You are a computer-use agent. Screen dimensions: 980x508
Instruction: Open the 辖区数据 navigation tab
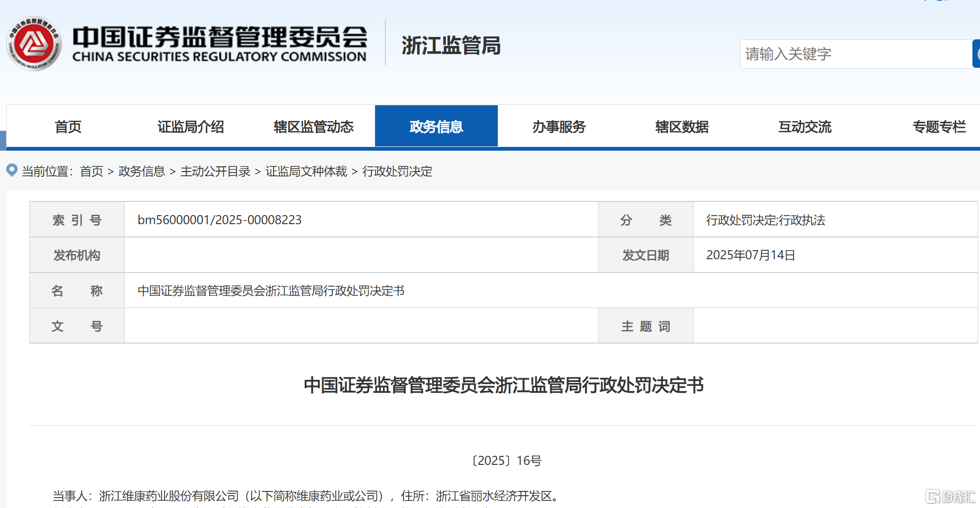tap(682, 127)
